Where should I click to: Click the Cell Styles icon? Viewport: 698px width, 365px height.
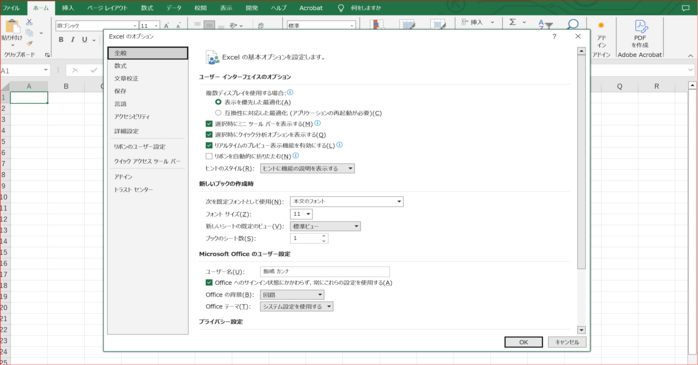click(x=438, y=24)
